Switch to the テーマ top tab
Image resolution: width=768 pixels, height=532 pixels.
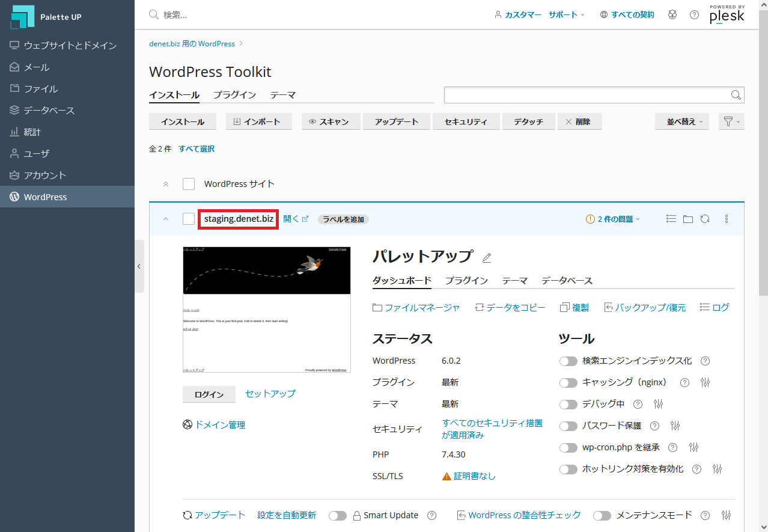282,95
